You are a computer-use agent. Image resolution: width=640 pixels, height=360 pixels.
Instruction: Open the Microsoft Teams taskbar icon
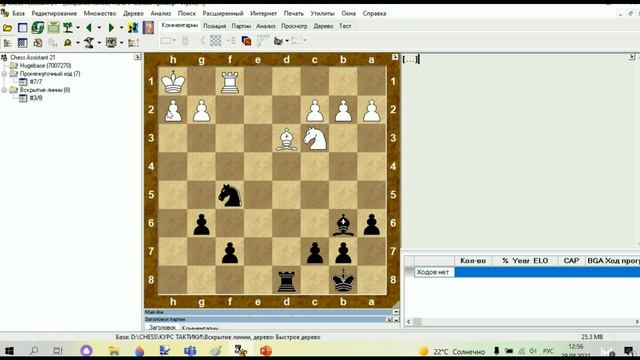tap(190, 351)
